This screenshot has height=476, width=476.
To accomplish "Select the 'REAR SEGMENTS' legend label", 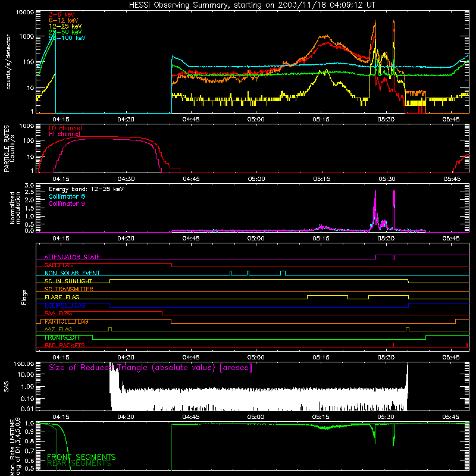I will (x=79, y=464).
